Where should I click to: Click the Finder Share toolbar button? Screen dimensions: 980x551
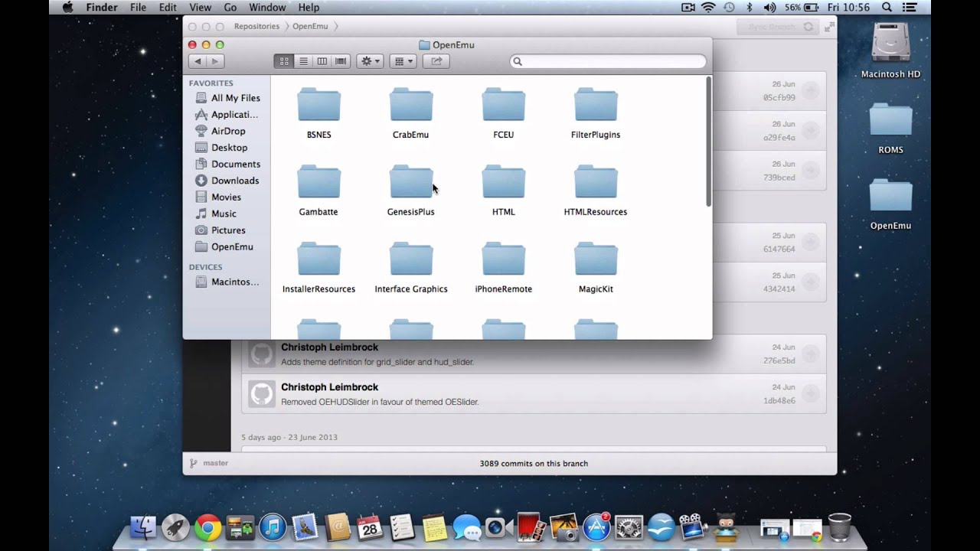(436, 61)
